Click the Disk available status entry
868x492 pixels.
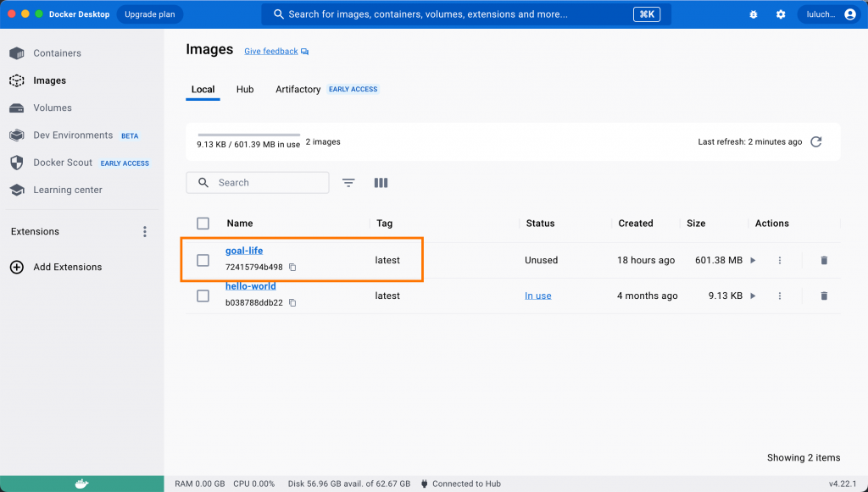click(348, 484)
